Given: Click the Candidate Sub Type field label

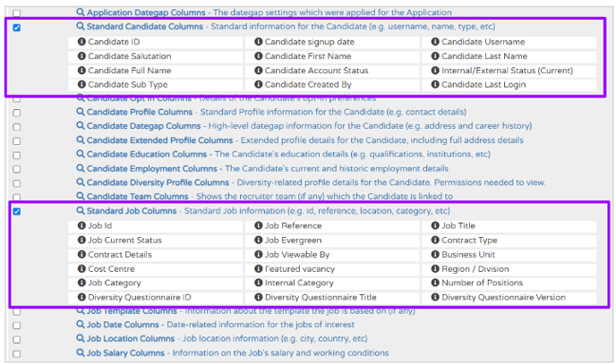Looking at the screenshot, I should [x=128, y=84].
